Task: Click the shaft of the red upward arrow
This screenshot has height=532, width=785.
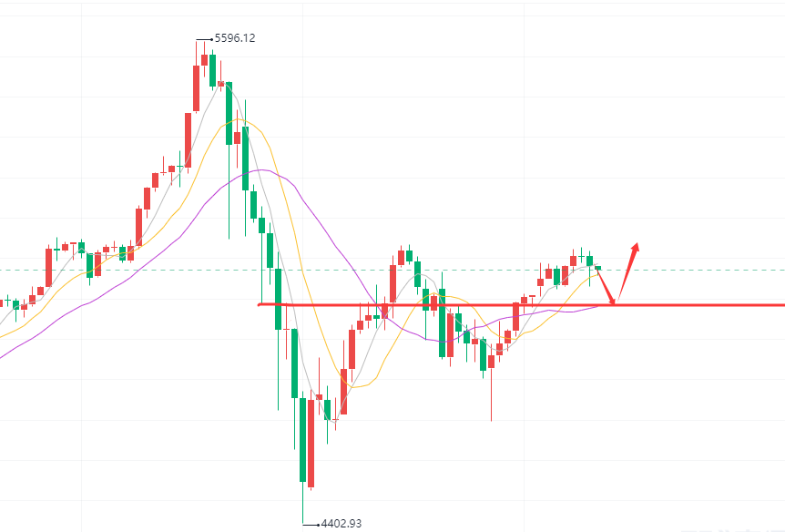Action: (x=627, y=271)
